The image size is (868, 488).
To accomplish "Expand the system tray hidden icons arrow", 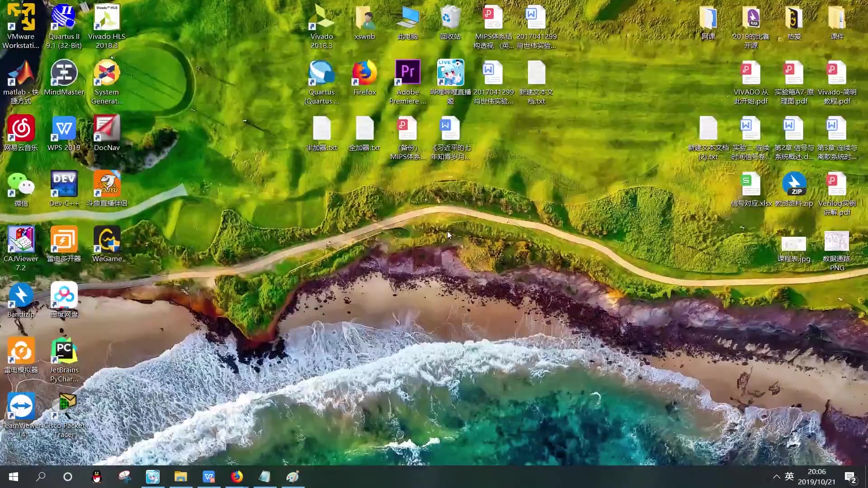I will tap(776, 477).
